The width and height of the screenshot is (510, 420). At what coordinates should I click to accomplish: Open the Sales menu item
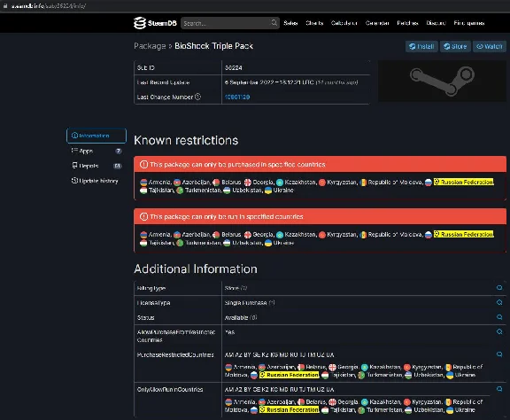290,23
